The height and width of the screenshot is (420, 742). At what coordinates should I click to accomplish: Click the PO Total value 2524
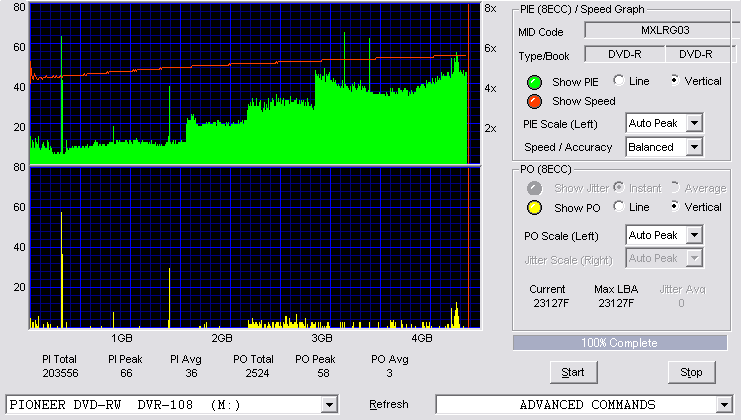(257, 374)
